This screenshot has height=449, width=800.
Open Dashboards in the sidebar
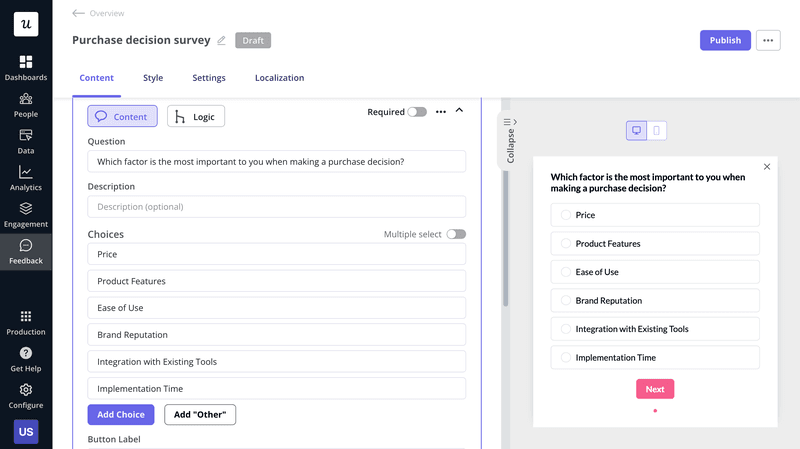pos(26,68)
